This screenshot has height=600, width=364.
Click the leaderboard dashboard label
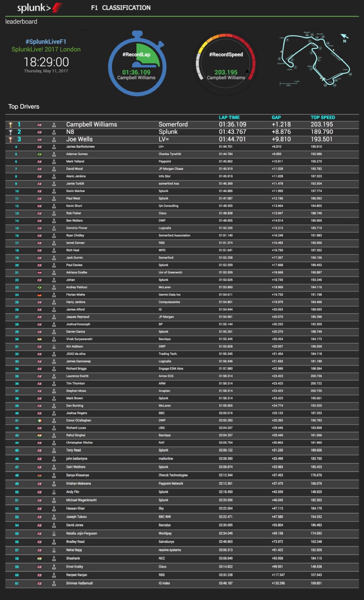[21, 22]
